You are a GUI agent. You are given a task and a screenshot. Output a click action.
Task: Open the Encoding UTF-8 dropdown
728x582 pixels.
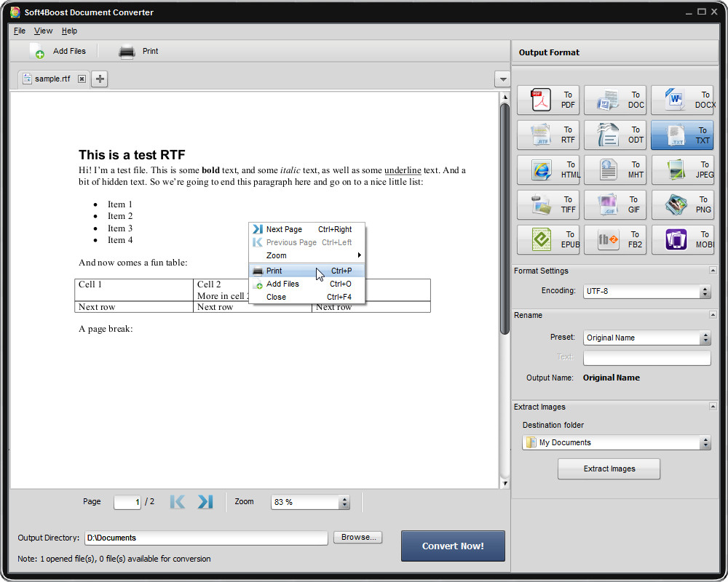[646, 292]
